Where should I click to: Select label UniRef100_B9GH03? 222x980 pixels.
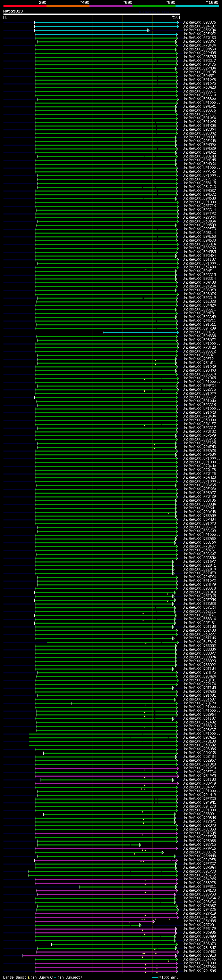click(199, 370)
